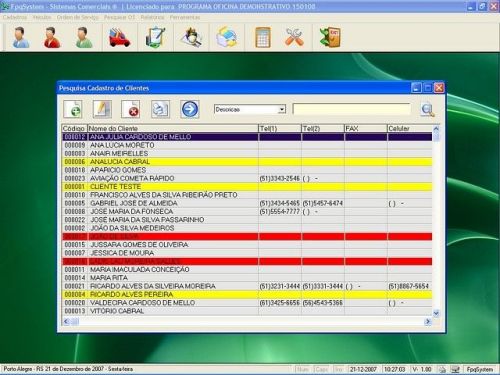Open the magnifier search orders icon
500x375 pixels.
pos(191,37)
